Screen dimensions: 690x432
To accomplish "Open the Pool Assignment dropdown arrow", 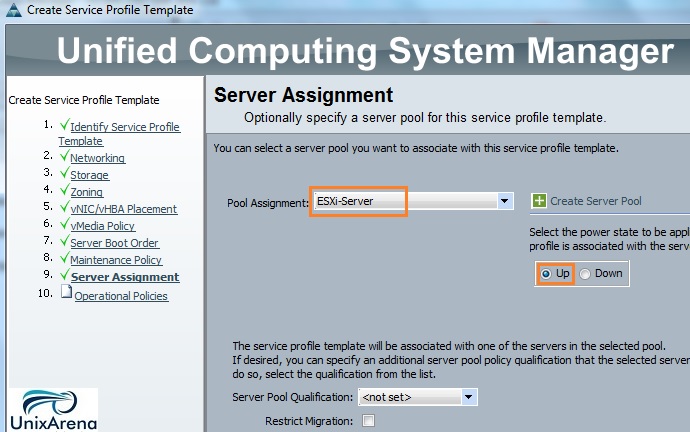I will click(504, 201).
